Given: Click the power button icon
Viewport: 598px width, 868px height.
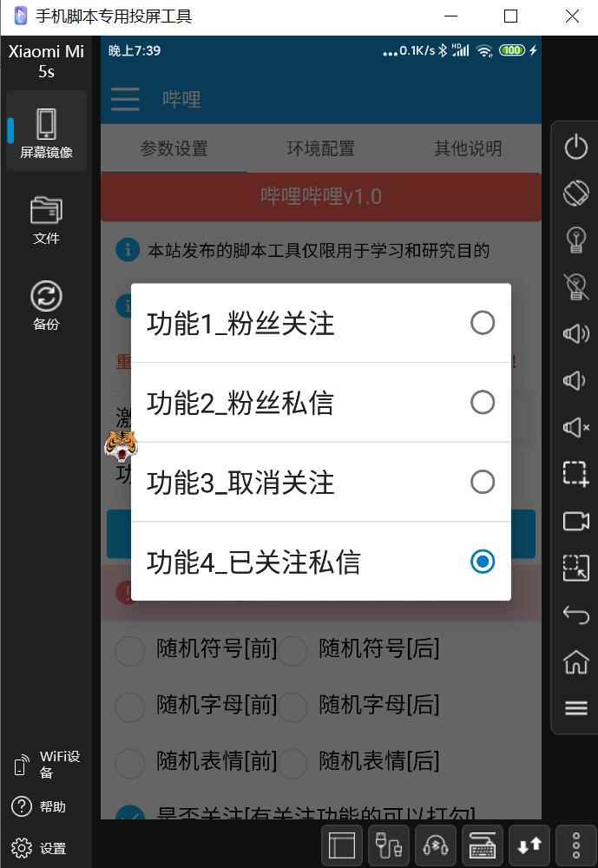Looking at the screenshot, I should pos(575,147).
